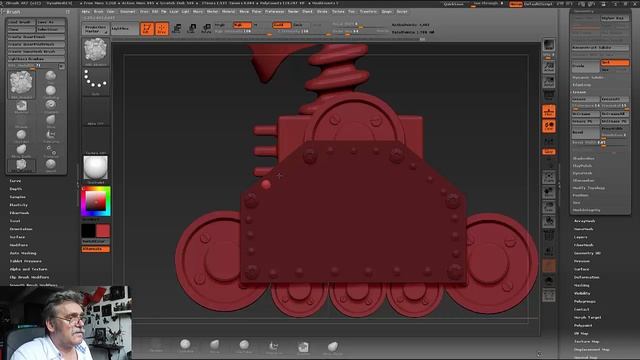Image resolution: width=640 pixels, height=360 pixels.
Task: Click the Load Brush button
Action: pos(21,22)
